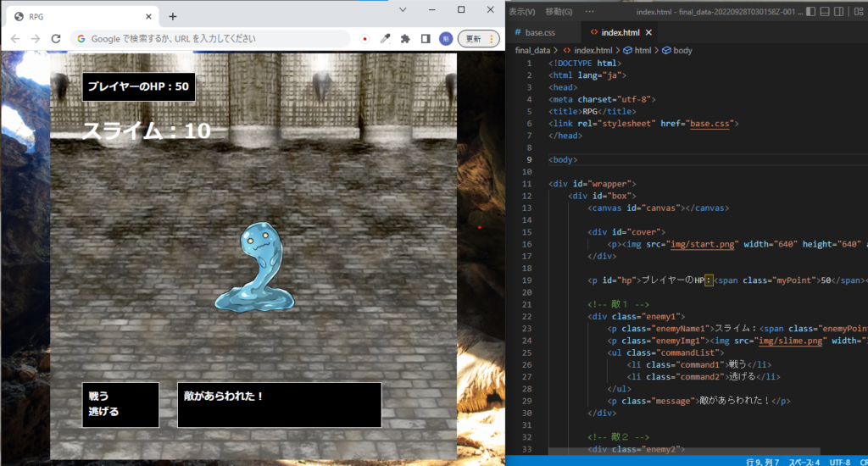Viewport: 868px width, 466px height.
Task: Click the スライム：10 enemy name text
Action: [x=147, y=131]
